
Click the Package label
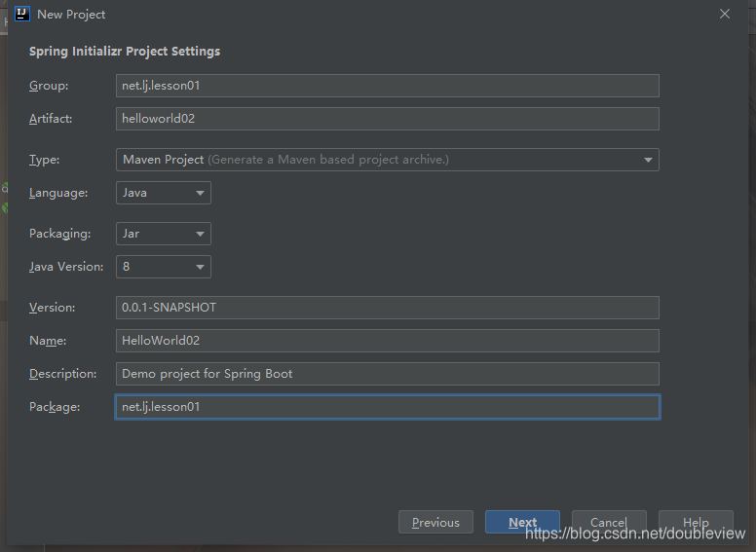coord(55,407)
